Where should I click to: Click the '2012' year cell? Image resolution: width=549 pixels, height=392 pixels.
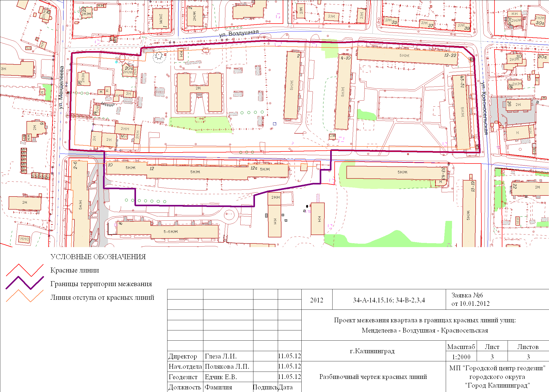[317, 300]
